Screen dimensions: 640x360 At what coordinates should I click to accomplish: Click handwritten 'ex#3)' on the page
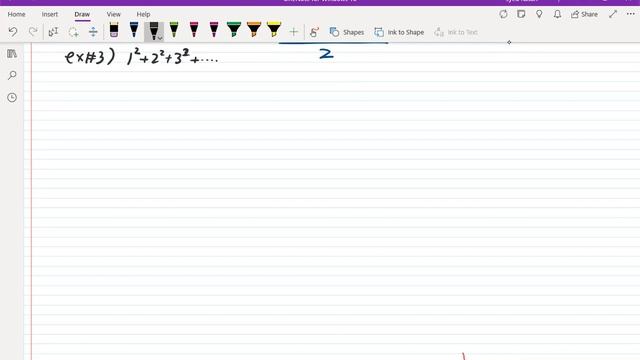point(90,57)
